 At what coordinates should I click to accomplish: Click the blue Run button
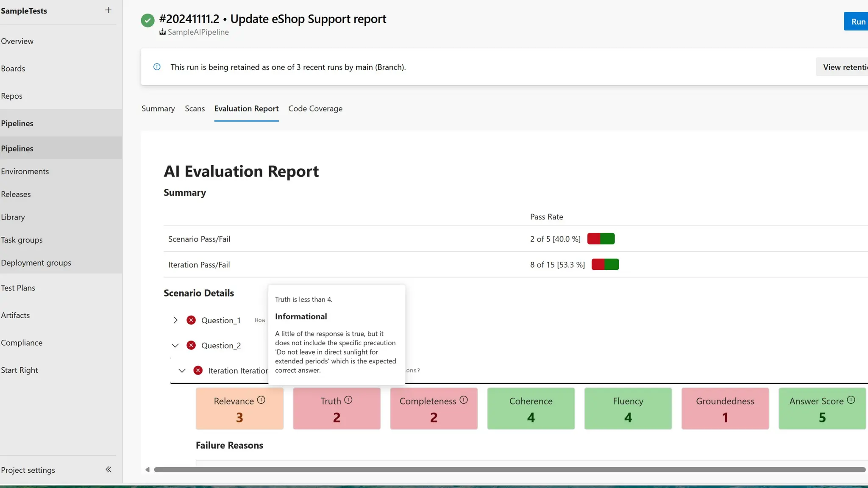[x=857, y=22]
